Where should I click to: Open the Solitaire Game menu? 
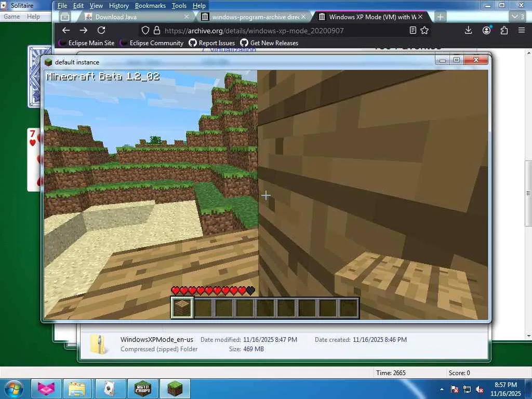point(12,16)
